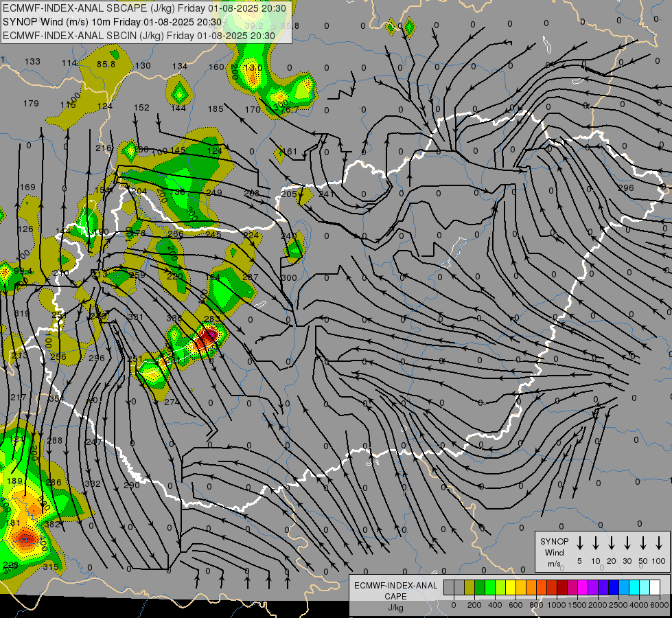Pick the yellow-green lime swatch in the CAPE legend
The width and height of the screenshot is (672, 618).
[x=500, y=587]
